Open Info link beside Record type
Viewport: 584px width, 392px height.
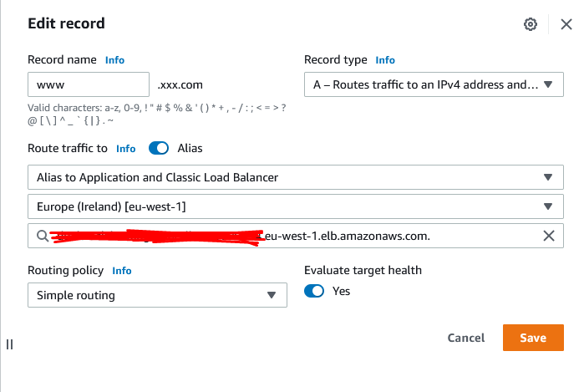(385, 60)
